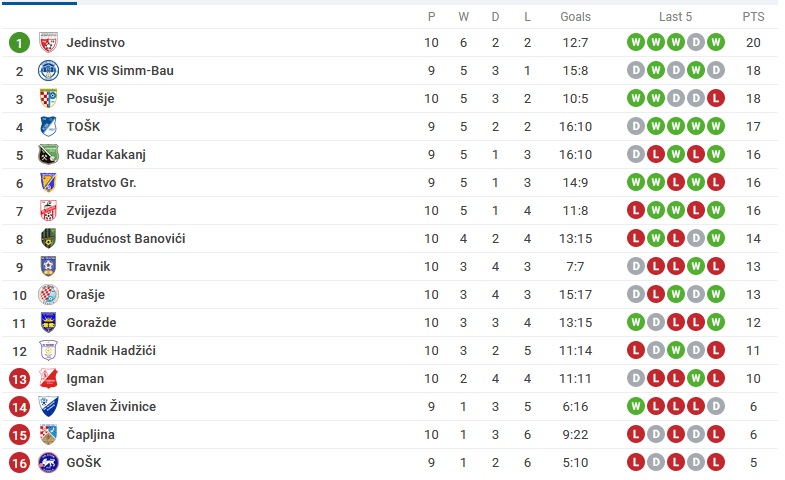The image size is (785, 480).
Task: Click the Posušje team crest
Action: coord(49,99)
